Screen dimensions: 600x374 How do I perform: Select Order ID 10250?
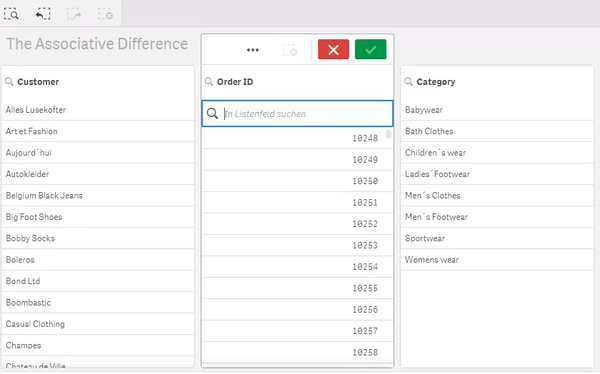(297, 181)
